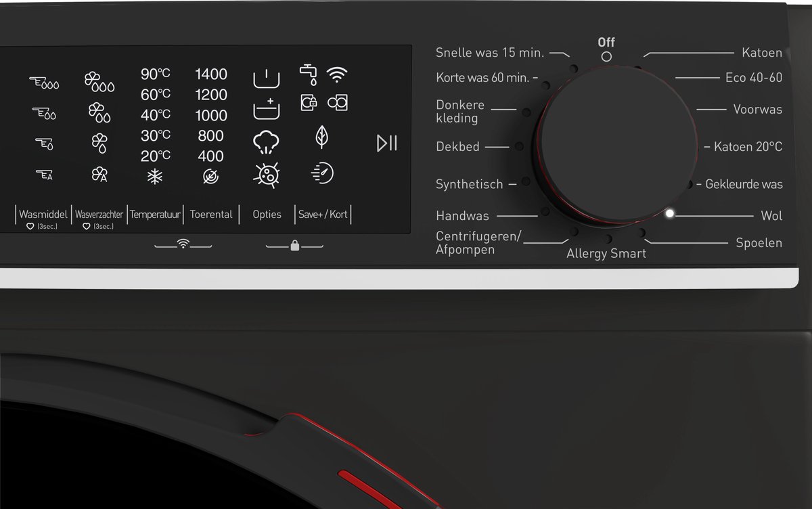
Task: Click the center of the program dial
Action: coord(617,145)
